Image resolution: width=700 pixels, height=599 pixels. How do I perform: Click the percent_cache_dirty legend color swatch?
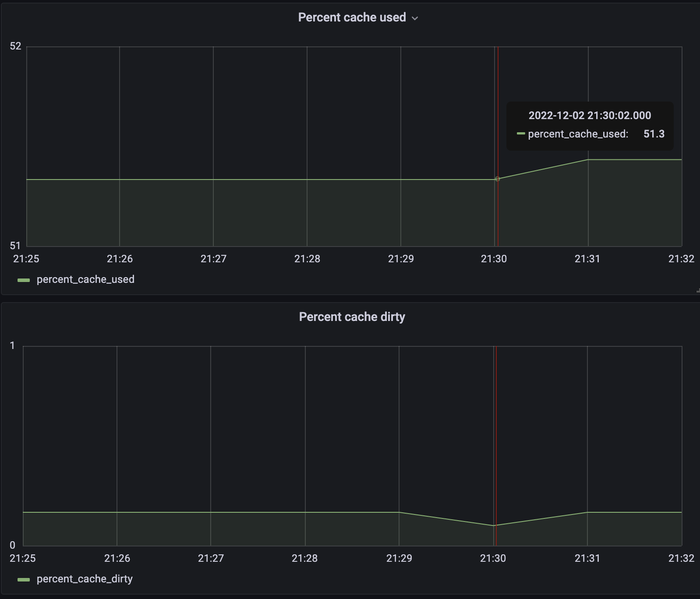tap(24, 580)
